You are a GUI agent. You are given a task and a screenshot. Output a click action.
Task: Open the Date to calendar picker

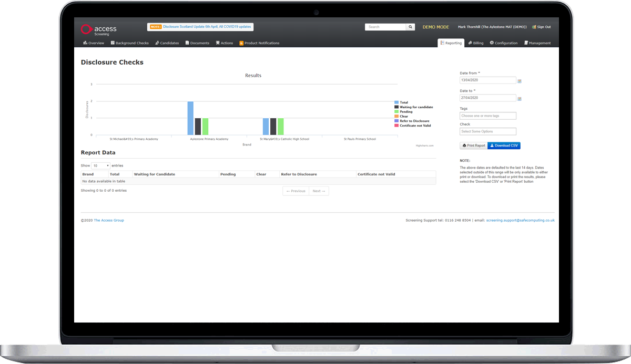[x=520, y=98]
